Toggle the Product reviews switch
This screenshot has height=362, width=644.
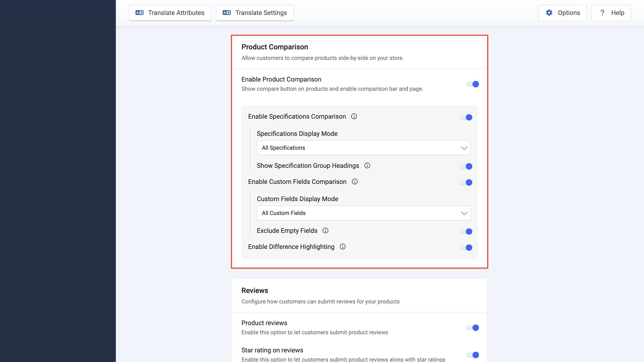[x=472, y=328]
